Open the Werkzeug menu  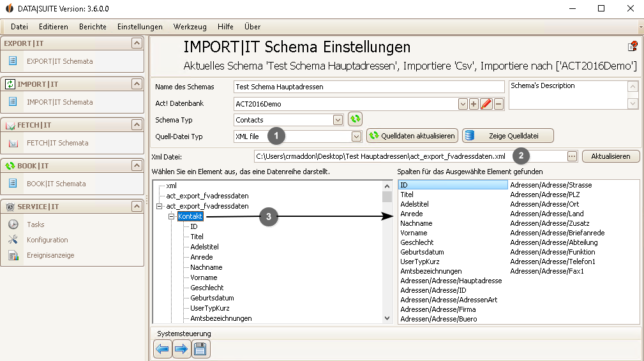pos(190,27)
